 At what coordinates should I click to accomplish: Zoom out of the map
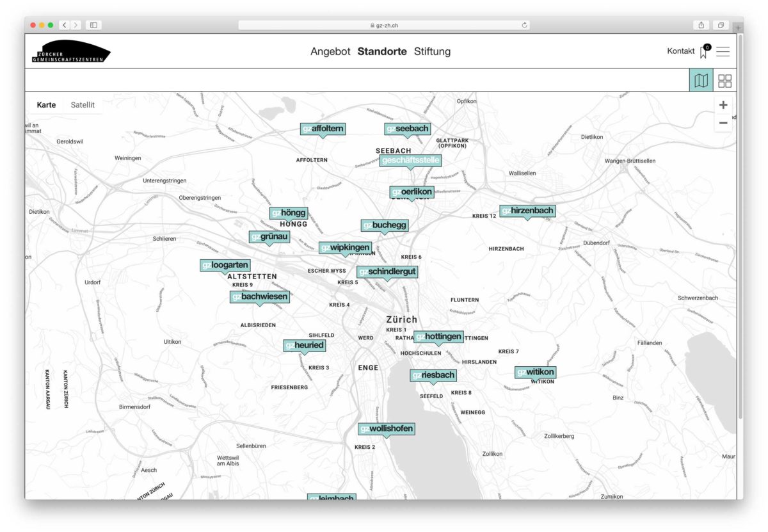coord(723,122)
